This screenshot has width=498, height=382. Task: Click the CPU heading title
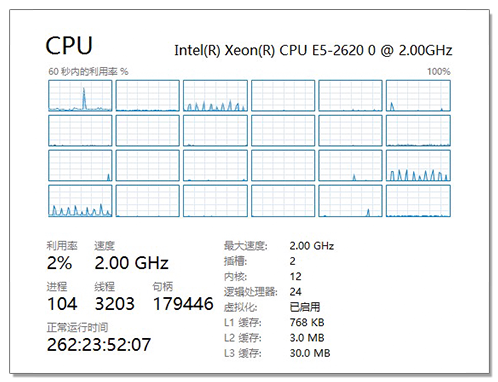[x=69, y=46]
